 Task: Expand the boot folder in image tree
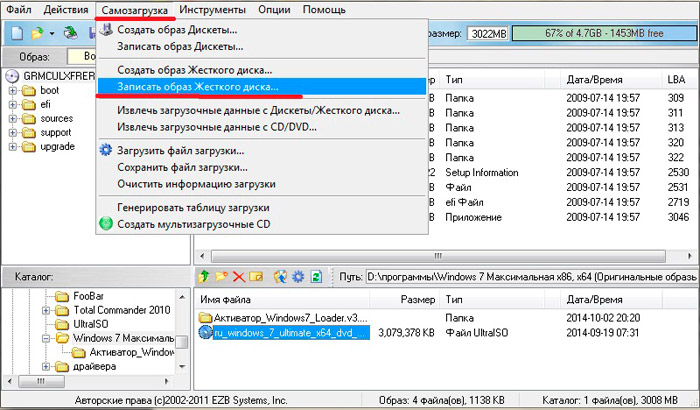click(12, 91)
